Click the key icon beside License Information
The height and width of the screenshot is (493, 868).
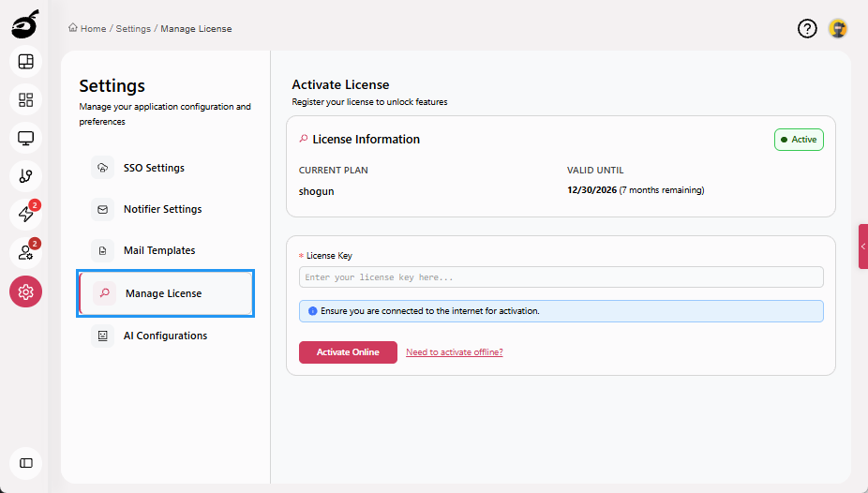pos(304,139)
